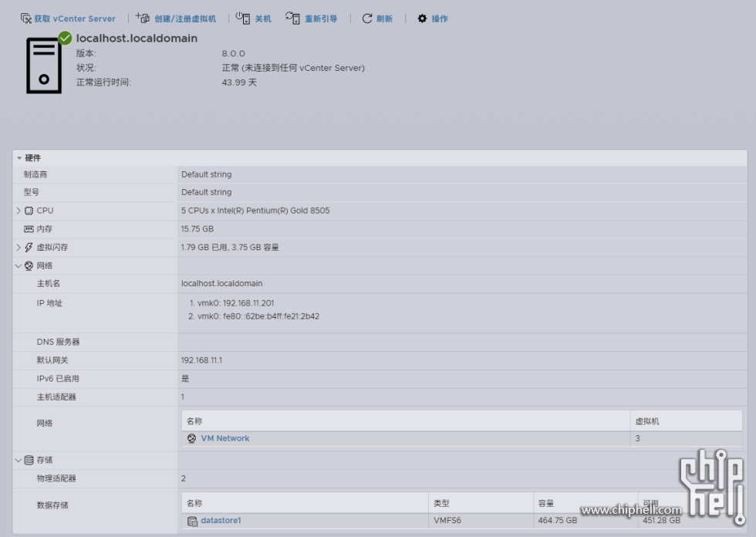The height and width of the screenshot is (537, 756).
Task: Click the VM count 3 in VM Network row
Action: coord(637,438)
